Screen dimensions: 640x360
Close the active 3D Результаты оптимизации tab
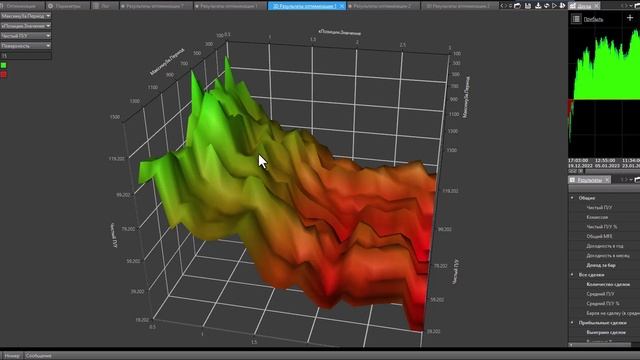[342, 6]
